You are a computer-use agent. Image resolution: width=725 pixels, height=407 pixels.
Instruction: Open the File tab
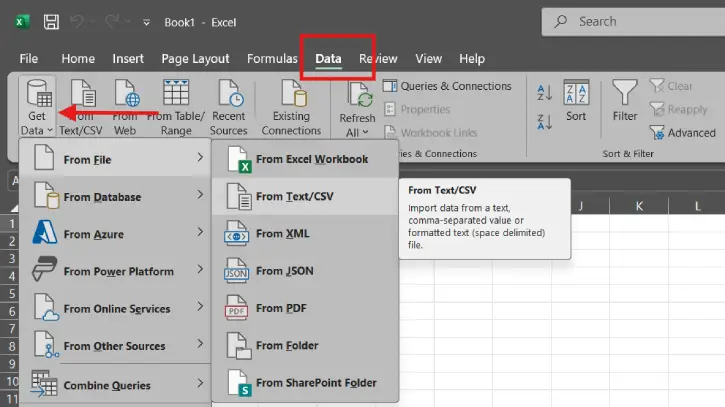[x=29, y=59]
